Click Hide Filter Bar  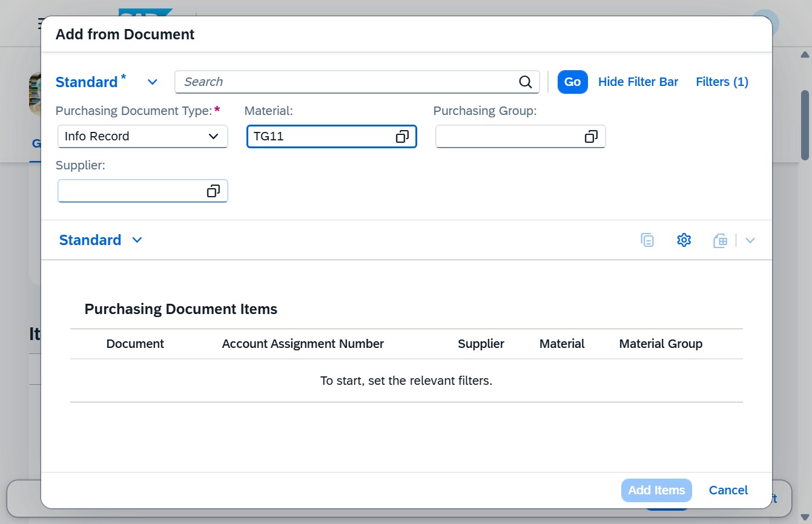[x=638, y=82]
